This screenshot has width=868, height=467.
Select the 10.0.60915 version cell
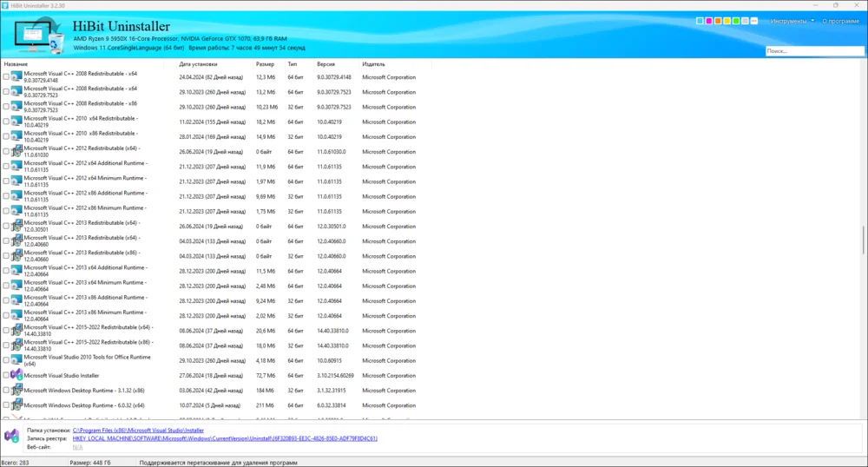[329, 361]
